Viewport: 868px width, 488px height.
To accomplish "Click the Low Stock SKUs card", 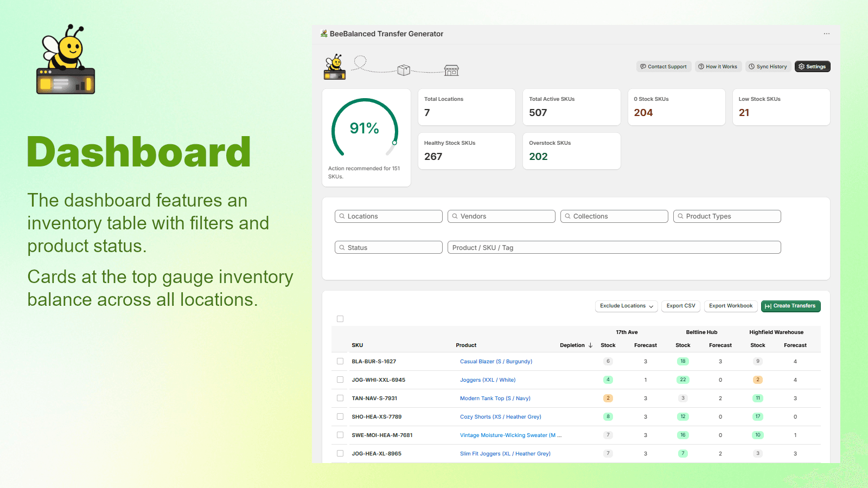I will point(781,107).
